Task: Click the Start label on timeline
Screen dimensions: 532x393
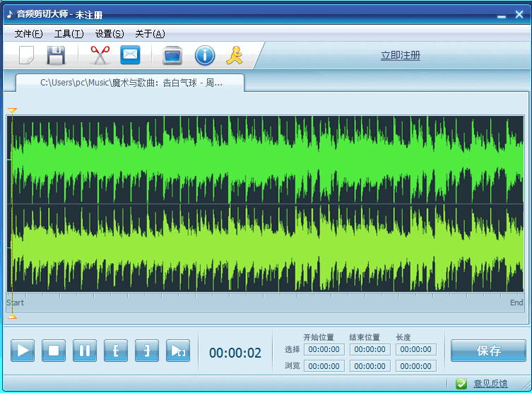Action: click(x=16, y=303)
